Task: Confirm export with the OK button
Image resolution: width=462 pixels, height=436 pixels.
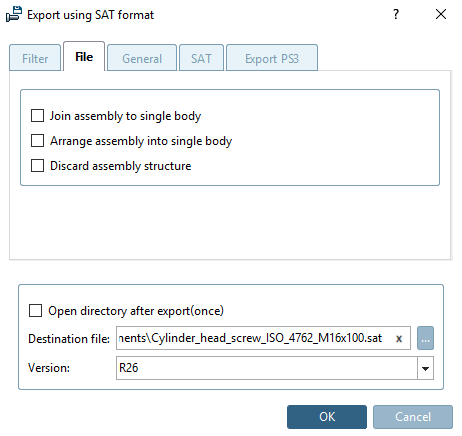Action: [327, 417]
